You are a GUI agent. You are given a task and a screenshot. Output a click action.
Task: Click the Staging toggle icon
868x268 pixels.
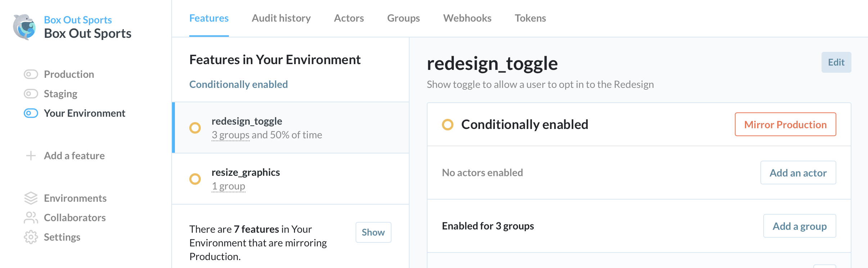tap(31, 94)
